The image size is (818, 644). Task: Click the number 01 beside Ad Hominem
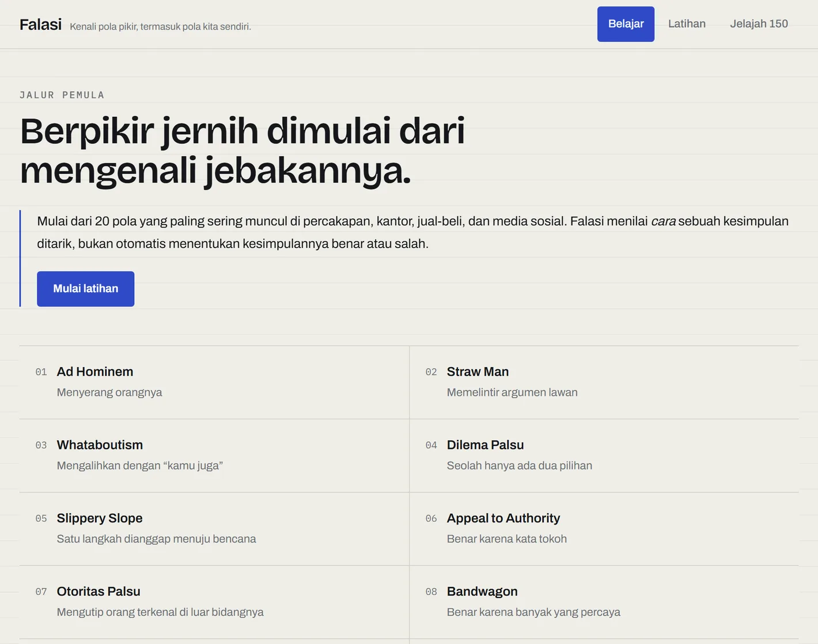click(x=41, y=372)
